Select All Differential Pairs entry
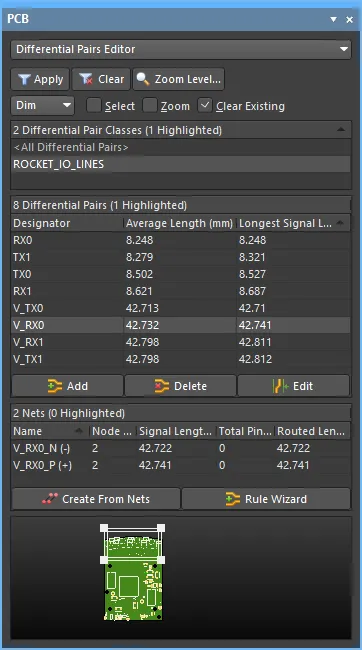362x650 pixels. (x=181, y=148)
